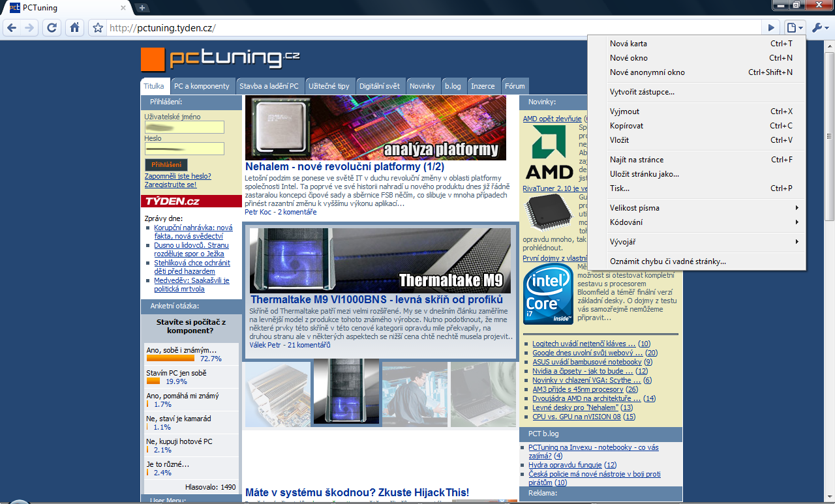Open the wrench settings menu
835x504 pixels.
[x=820, y=27]
